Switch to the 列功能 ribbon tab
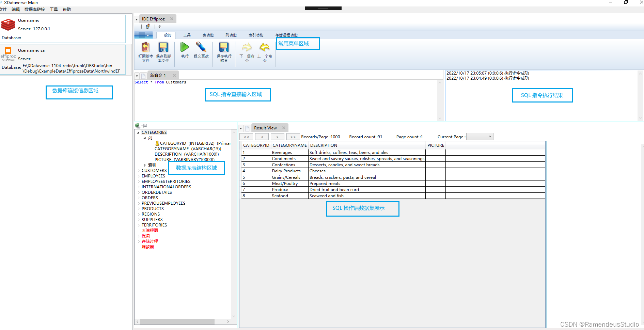 pyautogui.click(x=231, y=35)
